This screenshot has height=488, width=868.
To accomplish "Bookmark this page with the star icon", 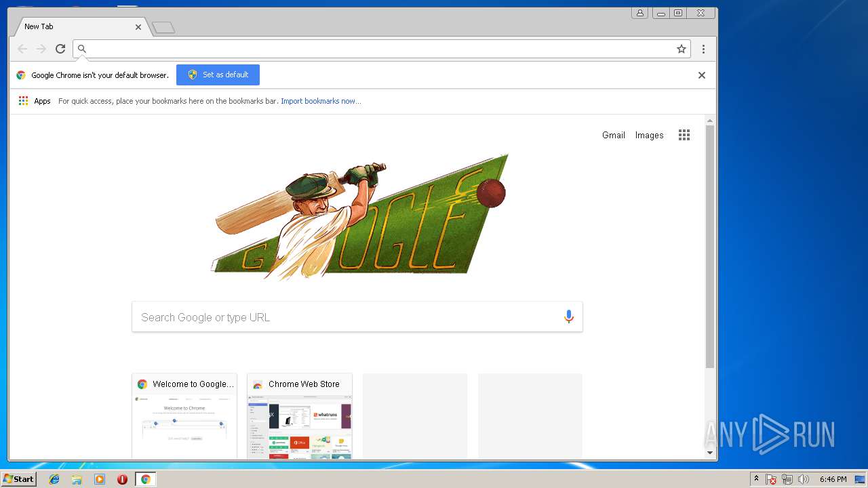I will (x=682, y=49).
